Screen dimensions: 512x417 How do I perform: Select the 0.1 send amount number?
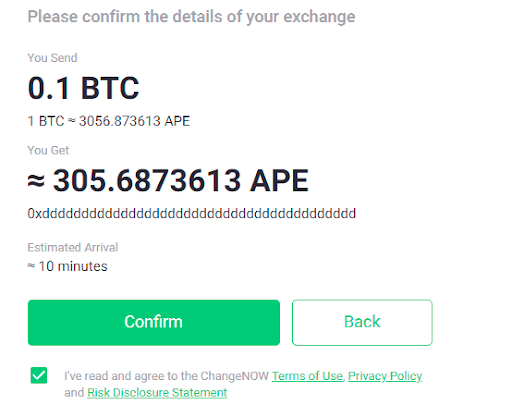pos(49,88)
